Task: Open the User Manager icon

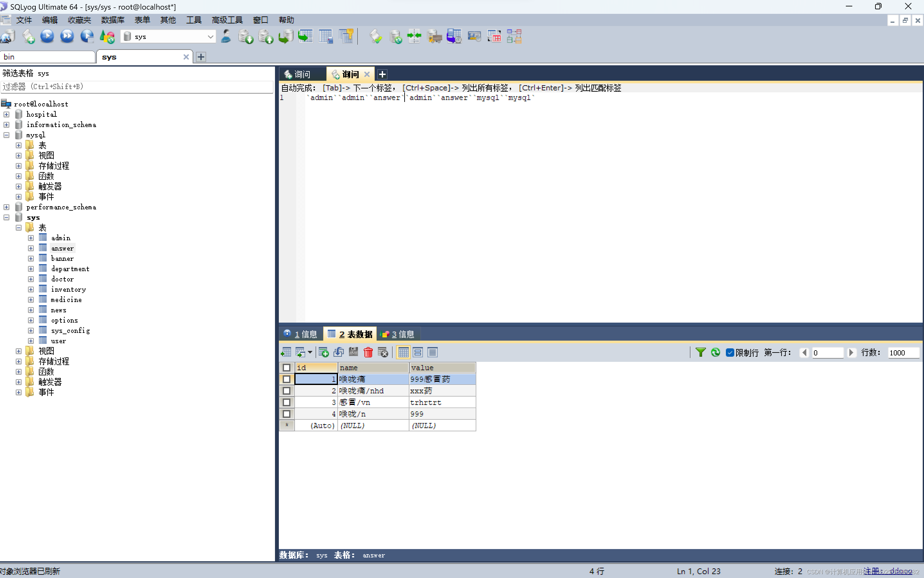Action: point(226,36)
